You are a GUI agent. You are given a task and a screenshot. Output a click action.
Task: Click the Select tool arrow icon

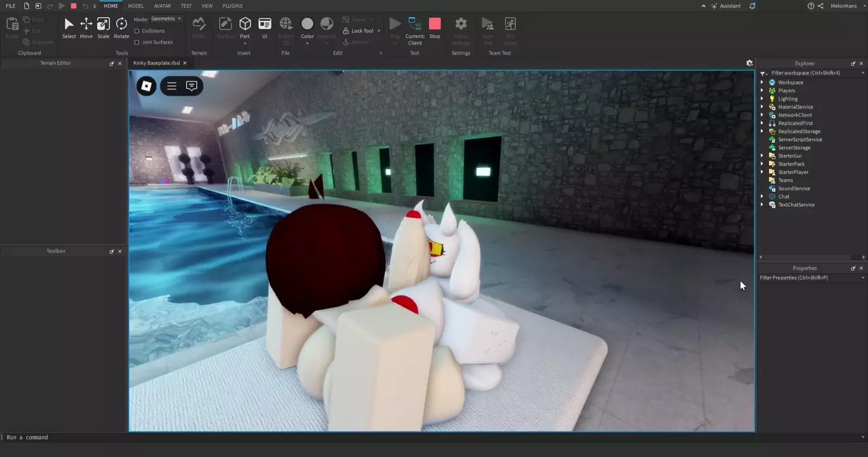click(x=69, y=24)
